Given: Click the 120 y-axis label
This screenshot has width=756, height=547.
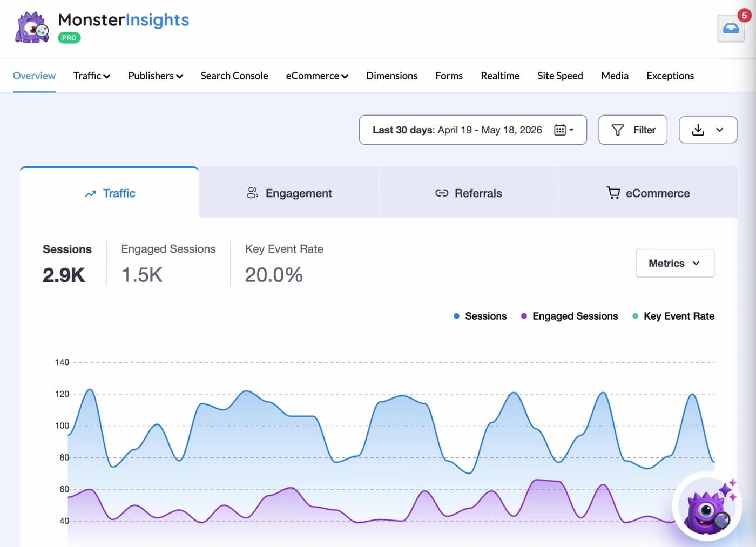Looking at the screenshot, I should pyautogui.click(x=62, y=394).
